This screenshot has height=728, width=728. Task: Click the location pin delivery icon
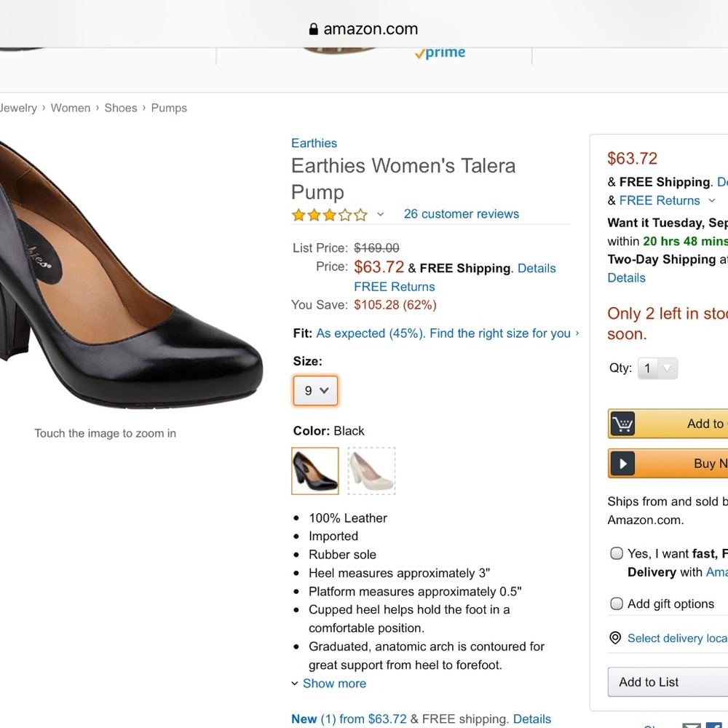615,638
